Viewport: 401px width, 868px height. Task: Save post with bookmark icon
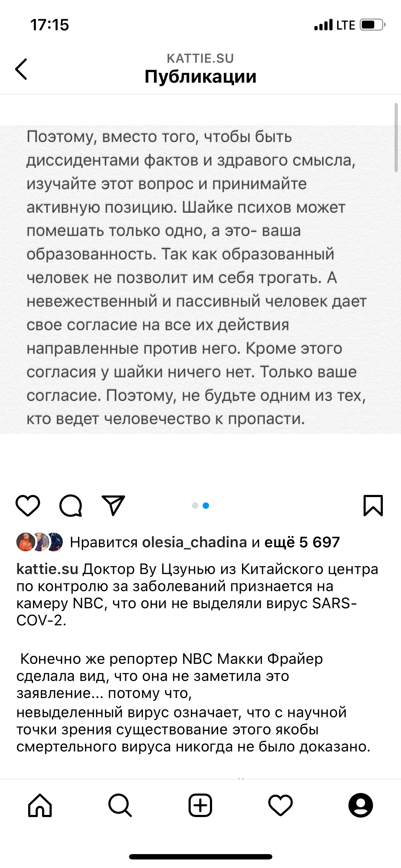pyautogui.click(x=373, y=505)
